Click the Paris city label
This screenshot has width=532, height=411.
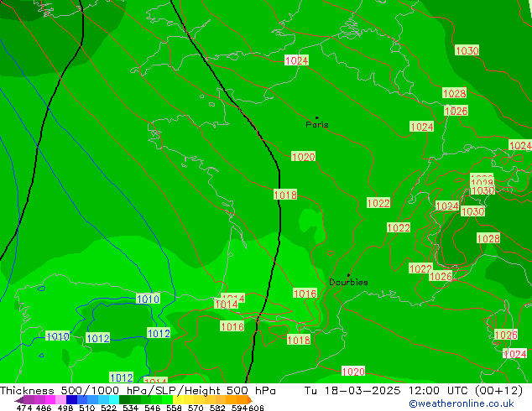click(x=317, y=124)
